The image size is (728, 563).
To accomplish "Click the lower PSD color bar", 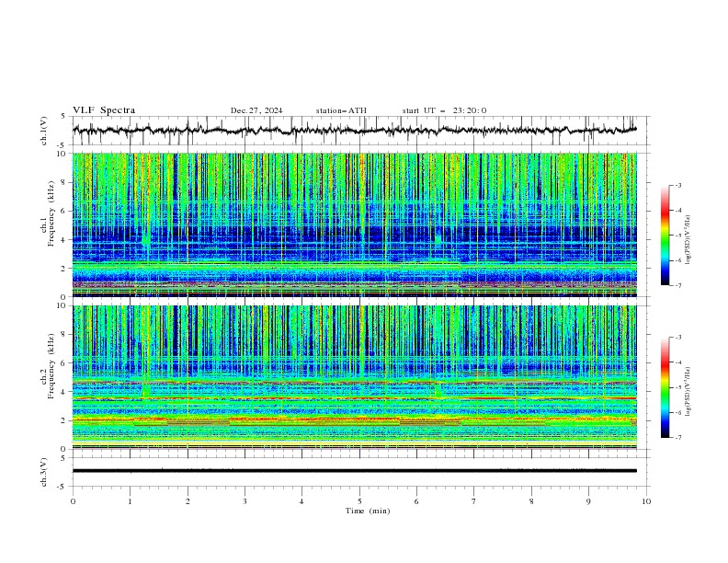I will (665, 387).
